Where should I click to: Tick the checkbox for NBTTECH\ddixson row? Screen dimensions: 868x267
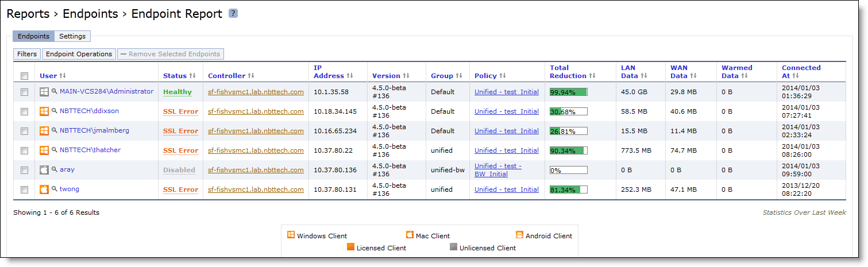[x=24, y=111]
